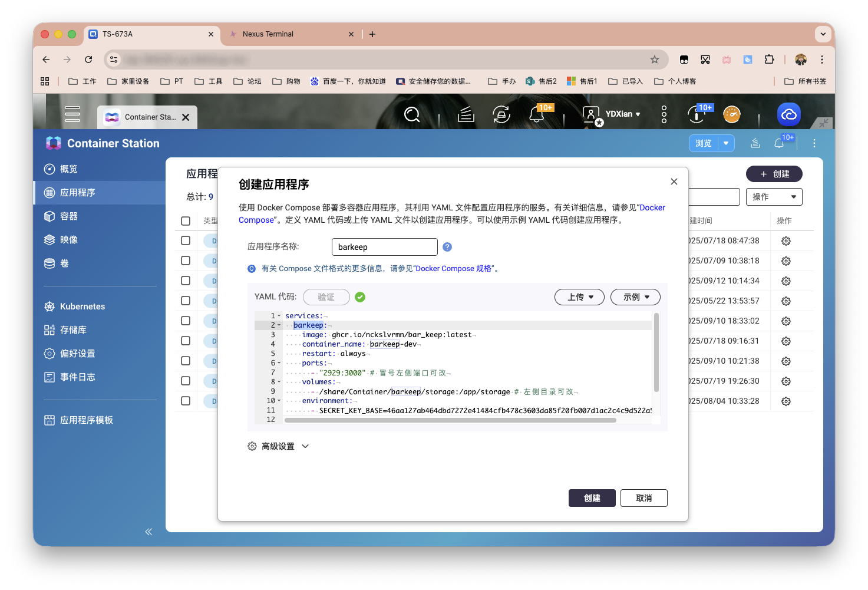Open the 映像 (Images) panel
This screenshot has height=590, width=868.
[69, 239]
